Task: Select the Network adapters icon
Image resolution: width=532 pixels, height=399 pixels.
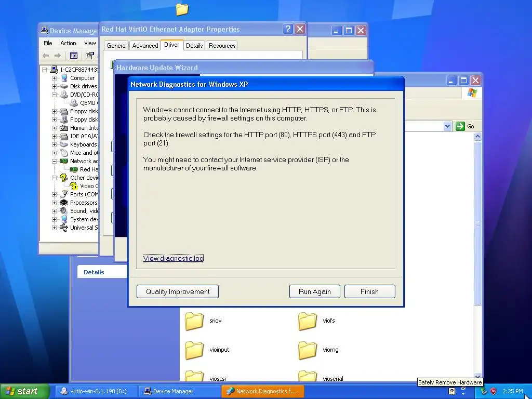Action: pyautogui.click(x=64, y=161)
